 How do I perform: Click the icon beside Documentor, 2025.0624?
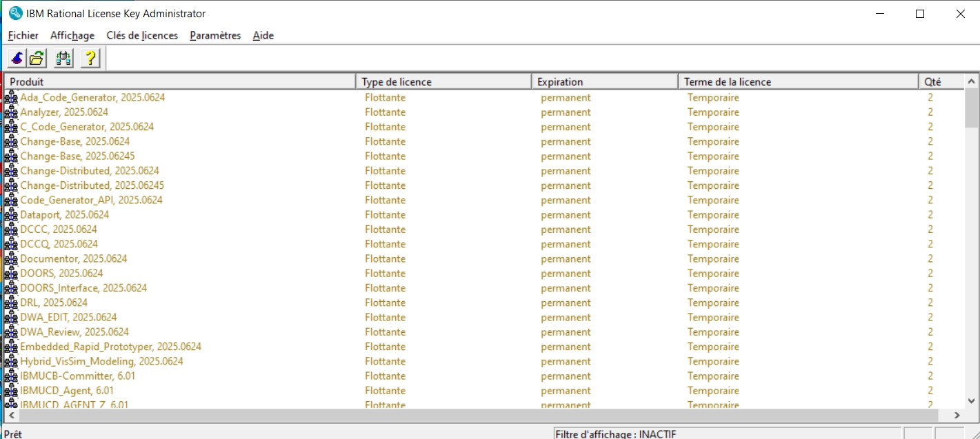11,259
